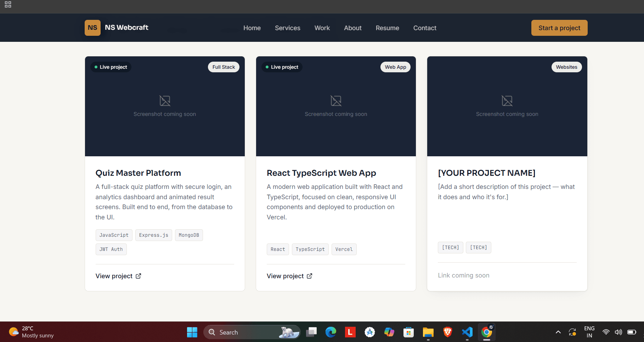Screen dimensions: 644x342
Task: Open the Contact nav item
Action: pos(425,28)
